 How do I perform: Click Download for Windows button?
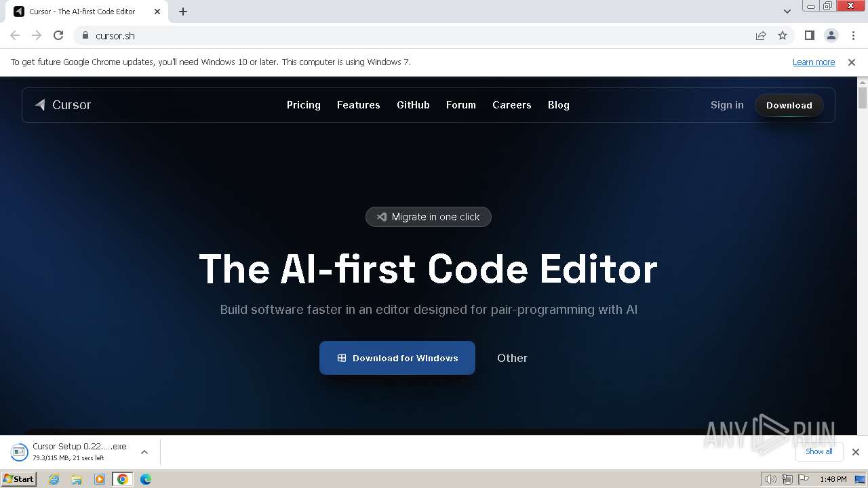397,358
